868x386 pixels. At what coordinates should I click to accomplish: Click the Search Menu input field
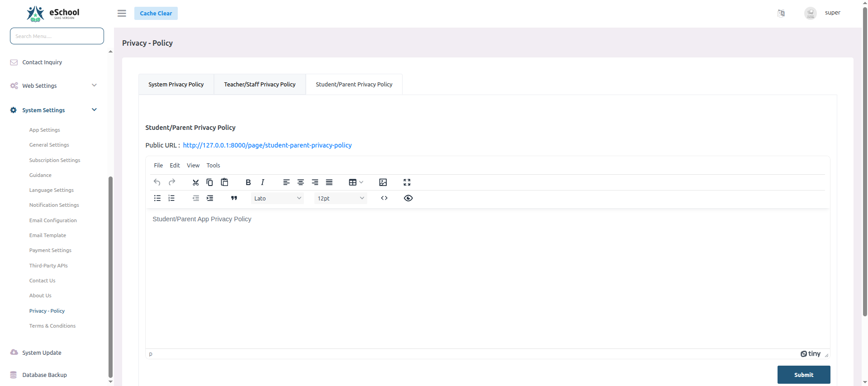pos(57,36)
